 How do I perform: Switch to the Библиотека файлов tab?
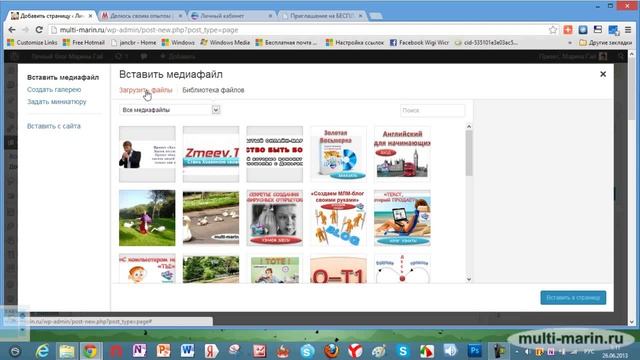coord(213,90)
